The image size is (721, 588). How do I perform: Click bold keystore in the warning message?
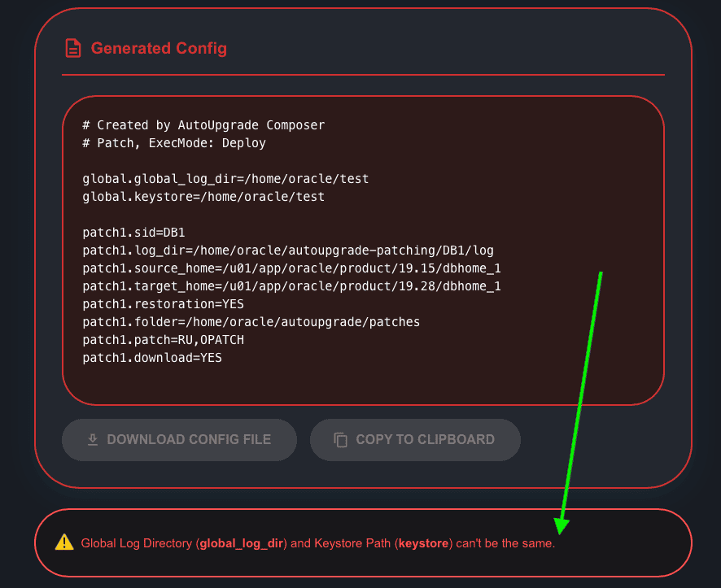tap(423, 543)
